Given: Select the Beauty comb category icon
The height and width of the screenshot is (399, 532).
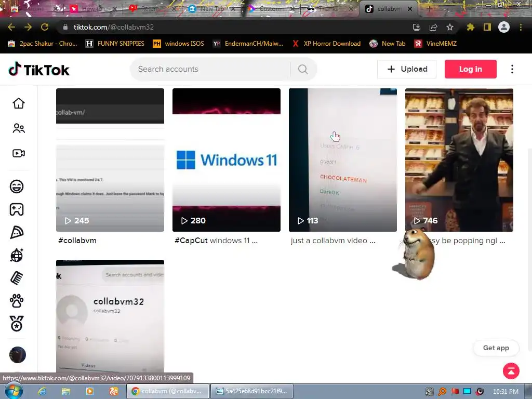Looking at the screenshot, I should coord(17,278).
